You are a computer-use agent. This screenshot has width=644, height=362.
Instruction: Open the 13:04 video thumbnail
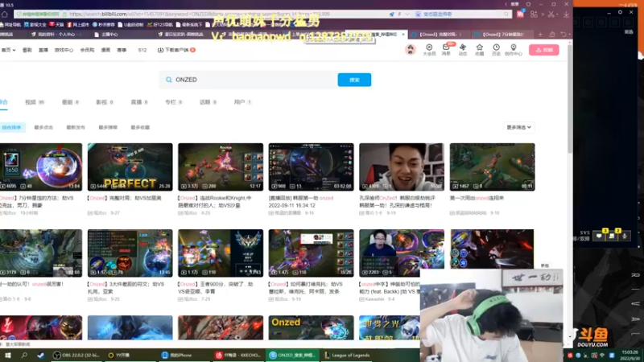click(x=41, y=167)
